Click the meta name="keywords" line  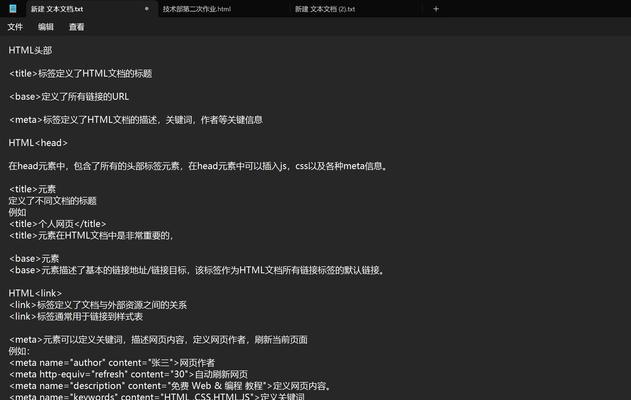pos(157,396)
